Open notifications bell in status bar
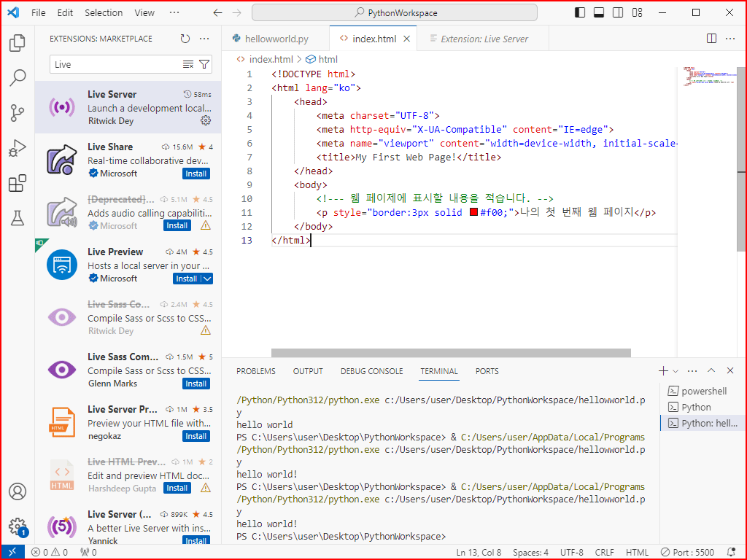This screenshot has width=747, height=560. click(732, 552)
